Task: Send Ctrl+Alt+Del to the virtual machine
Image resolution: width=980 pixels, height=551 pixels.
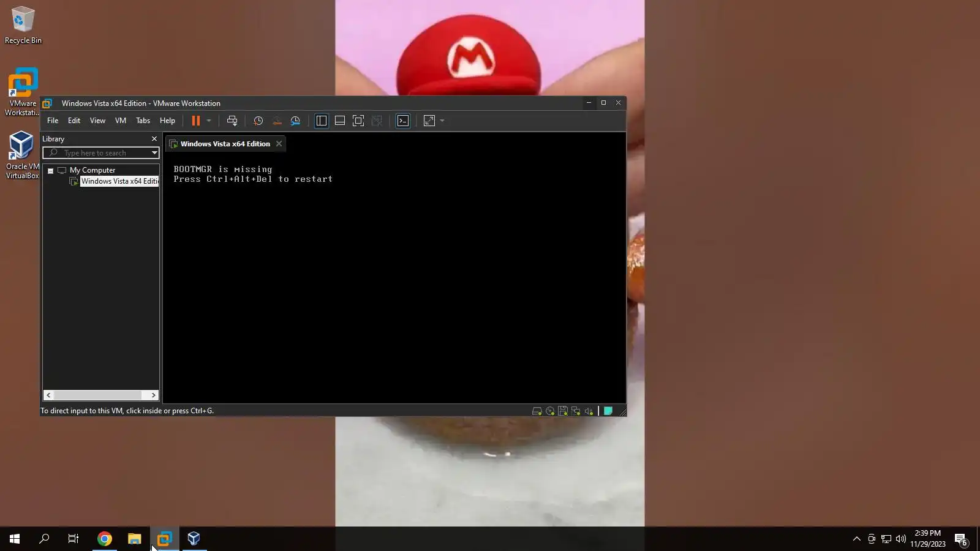Action: tap(232, 121)
